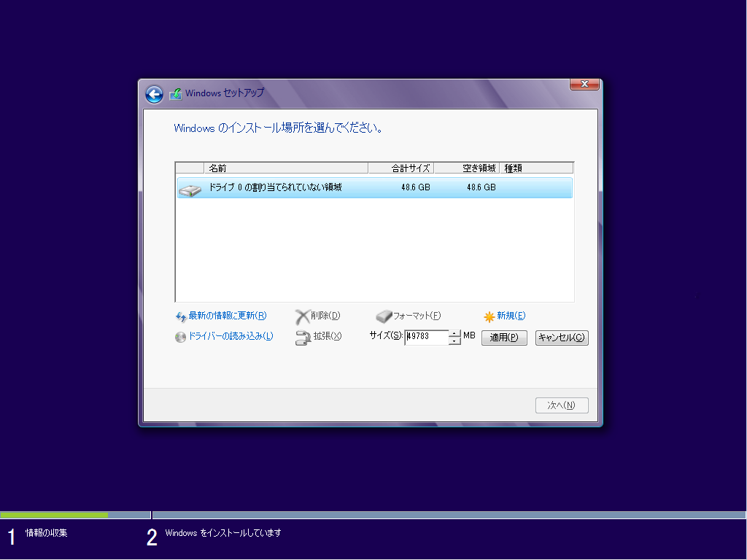Decrease partition size with down arrow
Image resolution: width=747 pixels, height=560 pixels.
tap(455, 341)
